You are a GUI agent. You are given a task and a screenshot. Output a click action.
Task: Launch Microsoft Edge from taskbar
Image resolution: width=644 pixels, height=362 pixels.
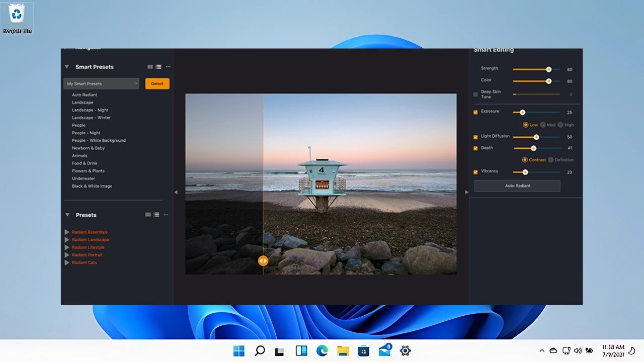[x=322, y=351]
